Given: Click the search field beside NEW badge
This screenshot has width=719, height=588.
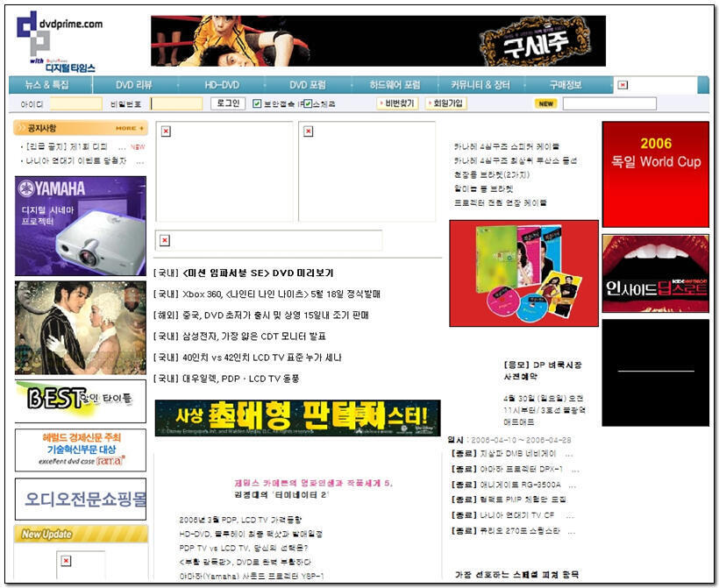Looking at the screenshot, I should (x=609, y=104).
